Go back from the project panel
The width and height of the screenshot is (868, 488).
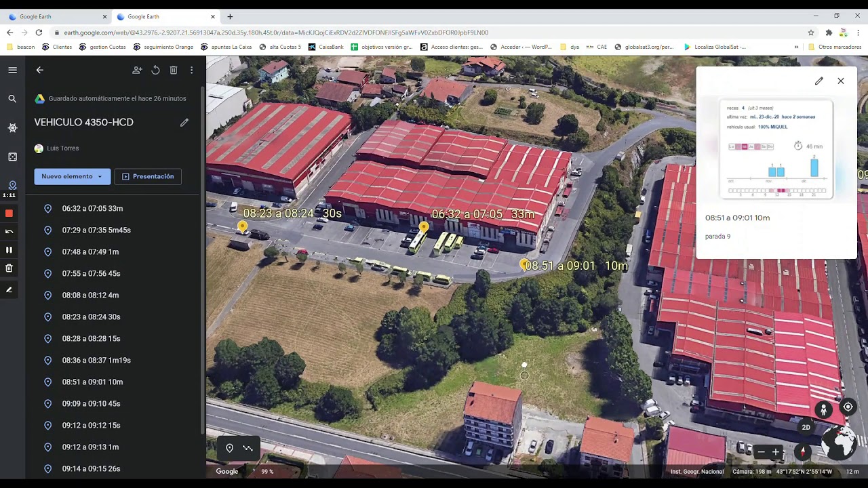40,70
